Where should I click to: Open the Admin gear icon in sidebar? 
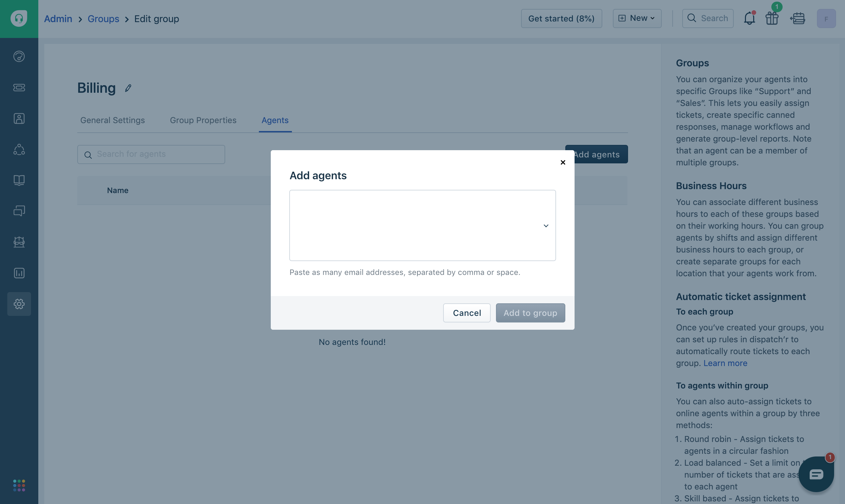pyautogui.click(x=19, y=304)
